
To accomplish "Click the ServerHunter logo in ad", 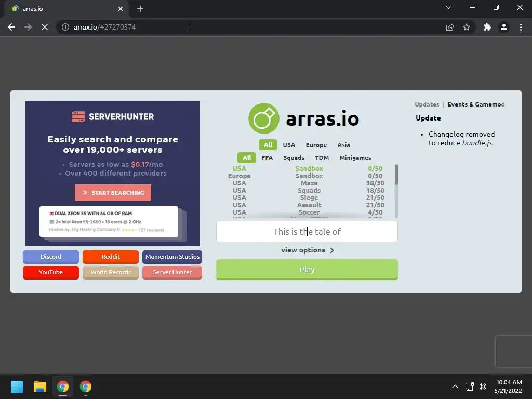I will [x=113, y=116].
